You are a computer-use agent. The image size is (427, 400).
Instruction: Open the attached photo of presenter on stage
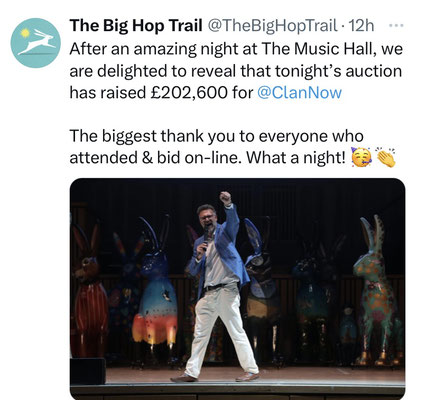(x=238, y=289)
